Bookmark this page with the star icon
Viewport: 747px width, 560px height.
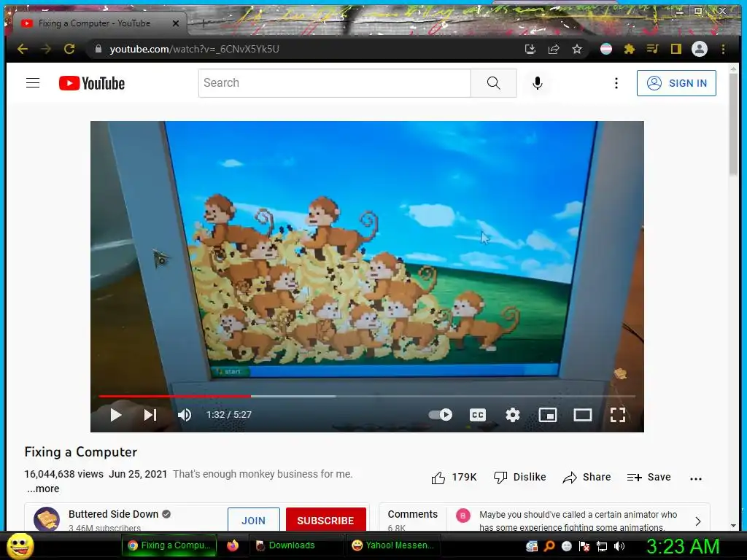pos(577,49)
